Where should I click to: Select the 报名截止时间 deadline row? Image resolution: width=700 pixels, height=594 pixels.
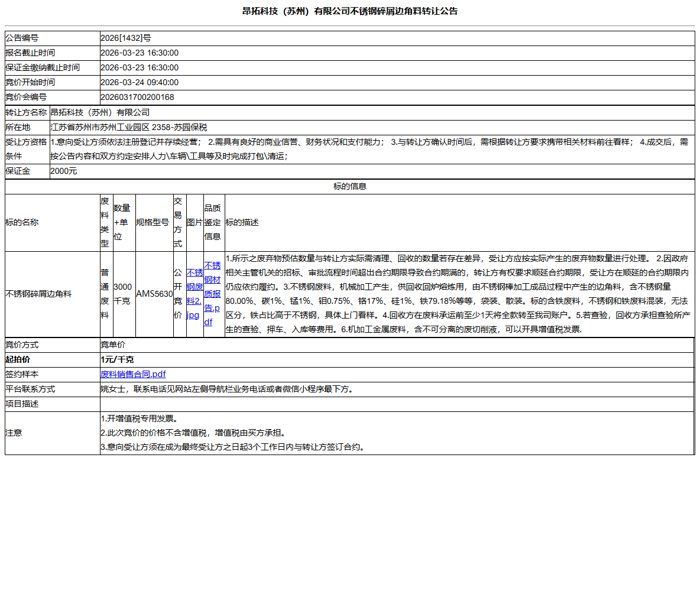(30, 53)
